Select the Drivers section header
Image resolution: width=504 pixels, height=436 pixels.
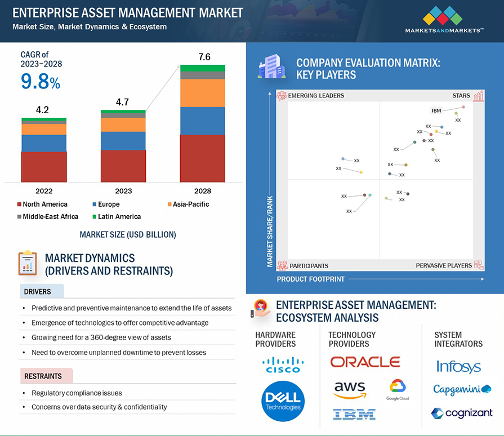[37, 292]
